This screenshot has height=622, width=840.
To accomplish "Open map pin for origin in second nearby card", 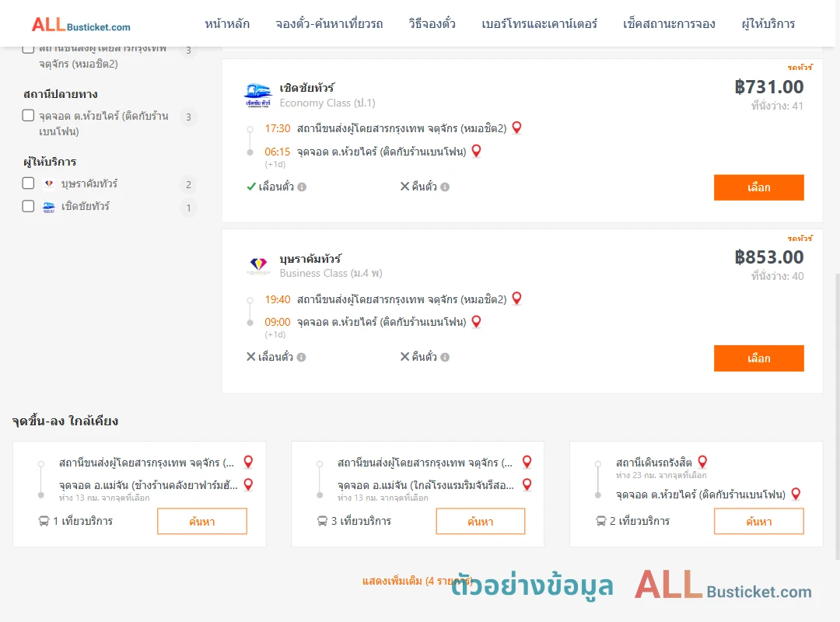I will (x=527, y=462).
